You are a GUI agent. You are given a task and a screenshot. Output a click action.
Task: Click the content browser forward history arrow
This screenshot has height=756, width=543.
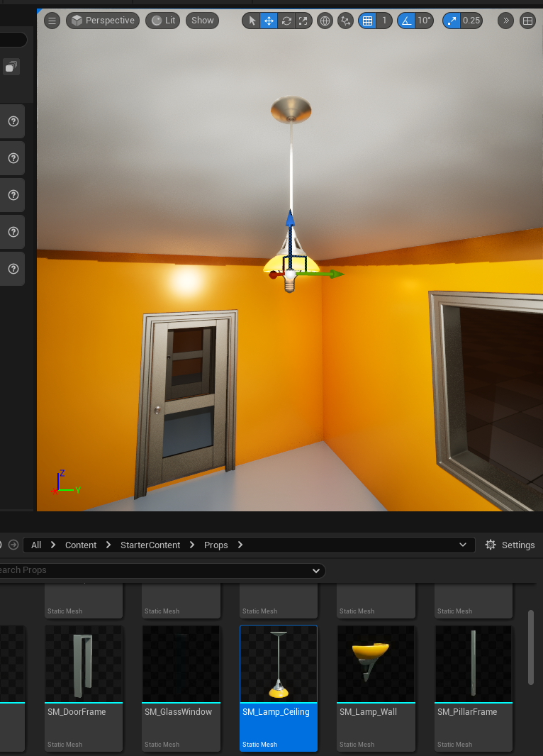(x=13, y=545)
